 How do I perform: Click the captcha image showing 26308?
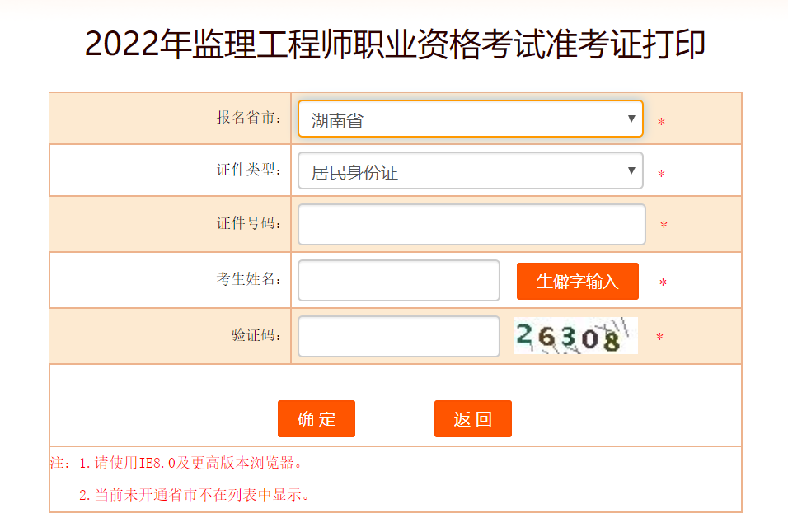coord(575,334)
